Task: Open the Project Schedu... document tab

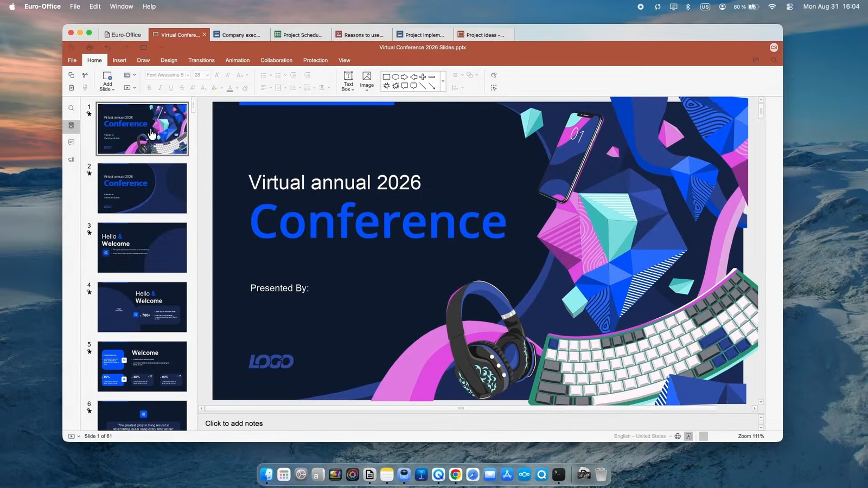Action: point(300,35)
